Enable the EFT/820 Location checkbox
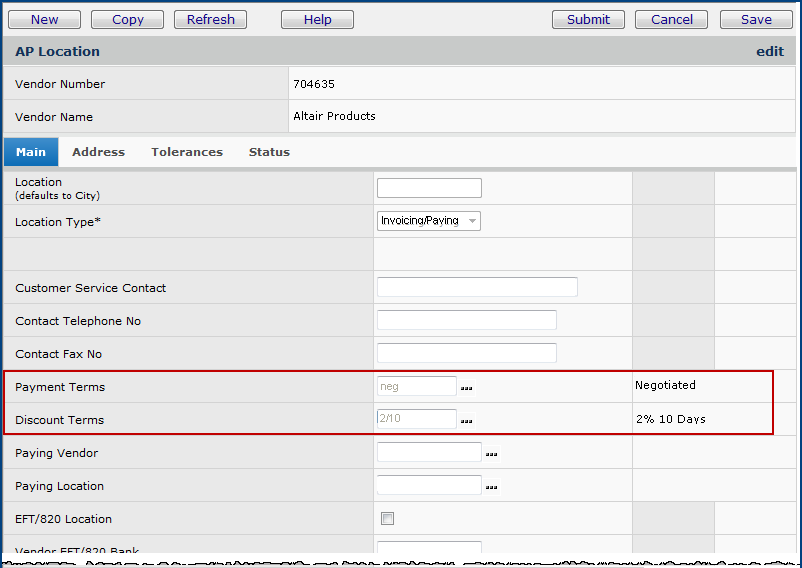 tap(388, 519)
